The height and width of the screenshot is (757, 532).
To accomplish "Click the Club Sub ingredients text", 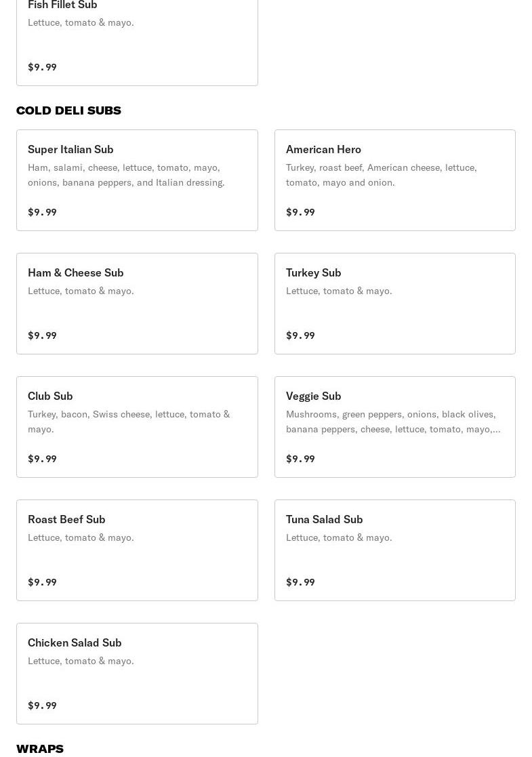I will 129,422.
